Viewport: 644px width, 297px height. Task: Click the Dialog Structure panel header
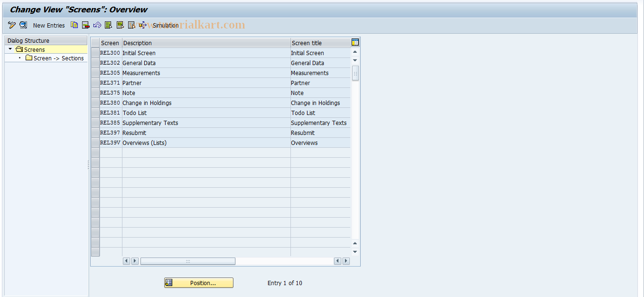point(46,40)
